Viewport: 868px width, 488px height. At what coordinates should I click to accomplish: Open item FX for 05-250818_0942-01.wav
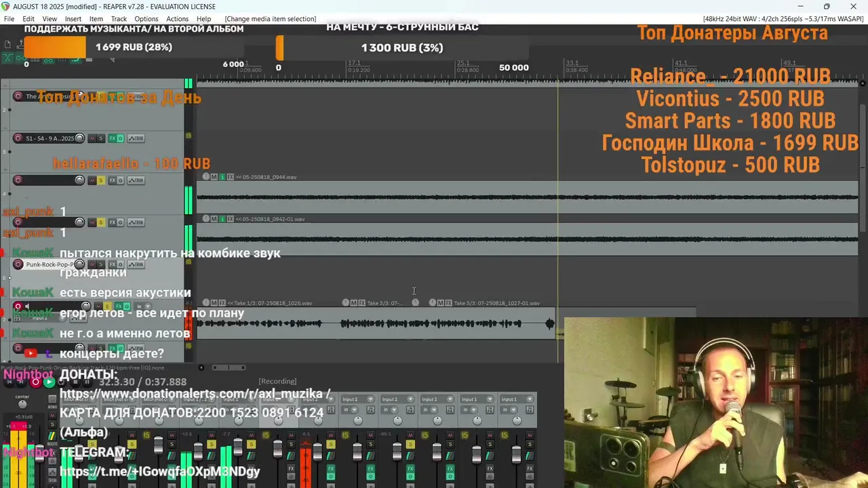point(231,219)
